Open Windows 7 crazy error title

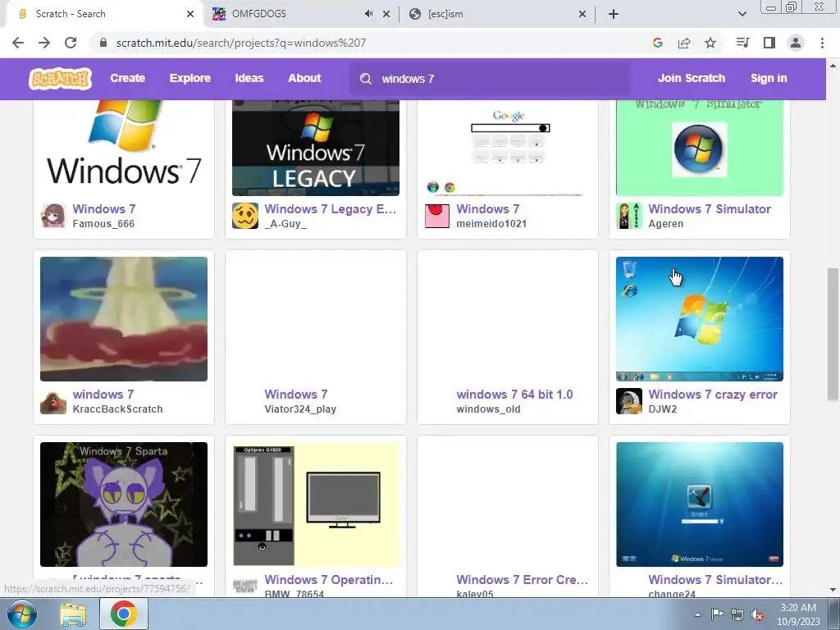(x=713, y=395)
